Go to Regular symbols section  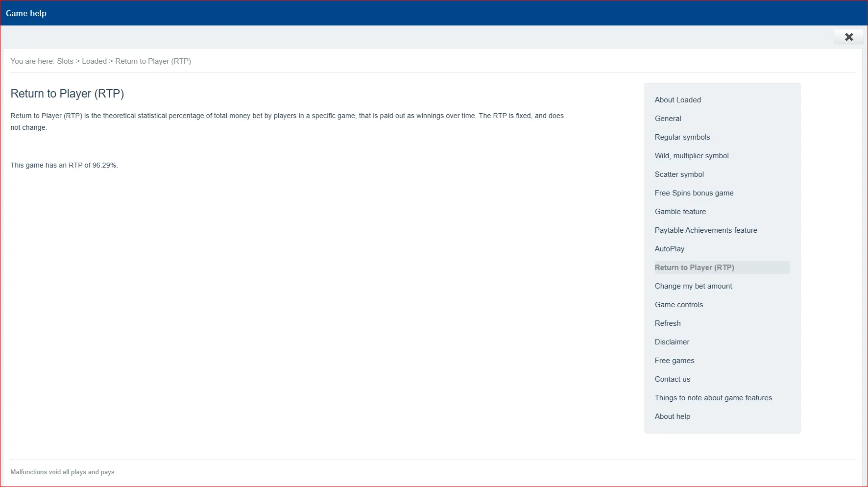coord(682,137)
